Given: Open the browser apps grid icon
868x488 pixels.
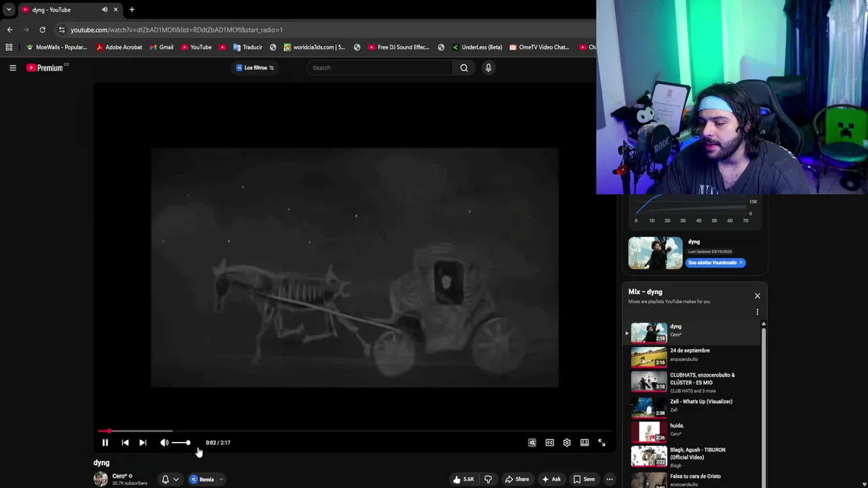Looking at the screenshot, I should [9, 47].
